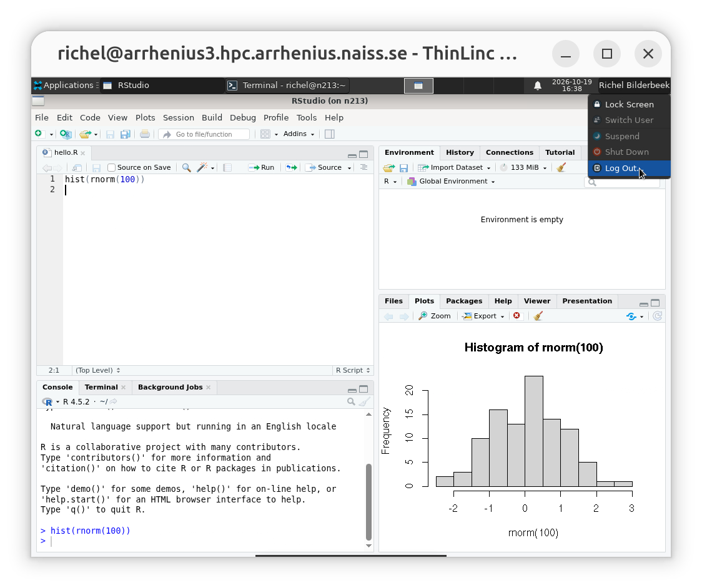Close the hello.R editor tab
The height and width of the screenshot is (588, 702).
(83, 153)
